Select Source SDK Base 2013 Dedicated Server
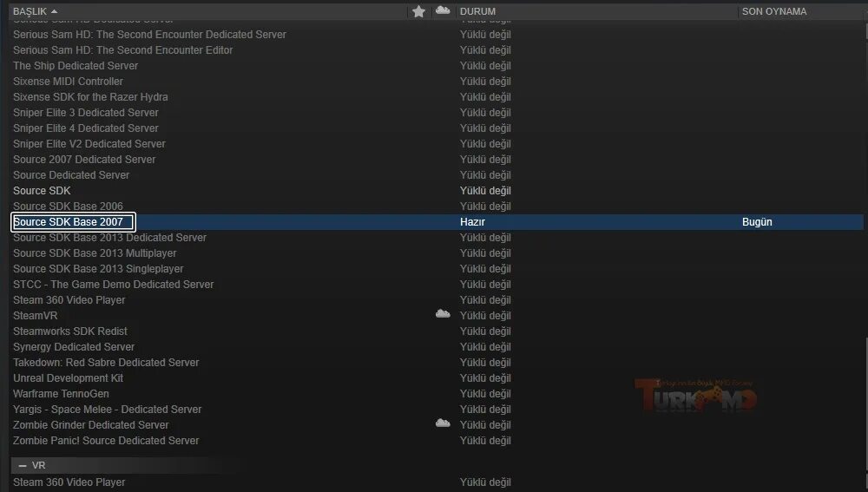The width and height of the screenshot is (868, 492). click(x=109, y=238)
